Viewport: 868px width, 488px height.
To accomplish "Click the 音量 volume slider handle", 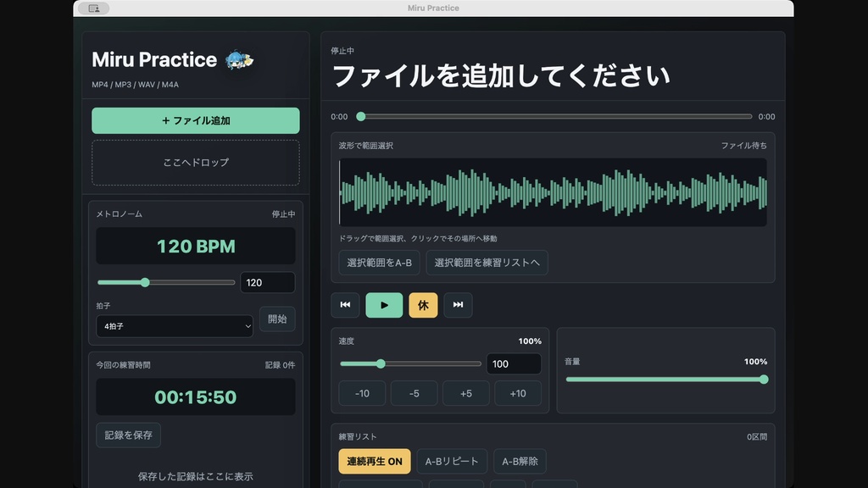I will (764, 380).
